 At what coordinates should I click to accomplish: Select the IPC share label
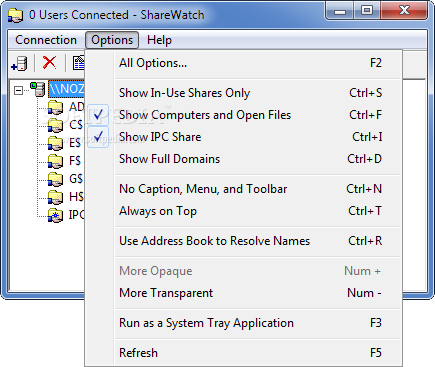pos(76,215)
